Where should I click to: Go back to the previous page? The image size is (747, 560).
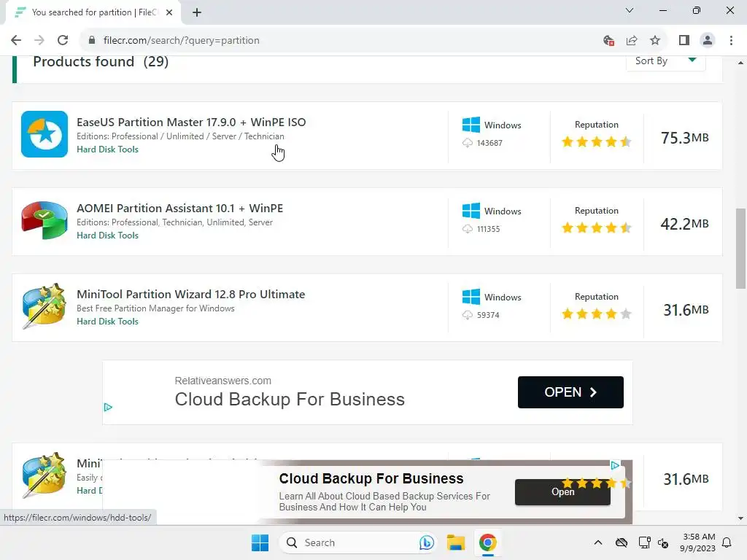[16, 41]
